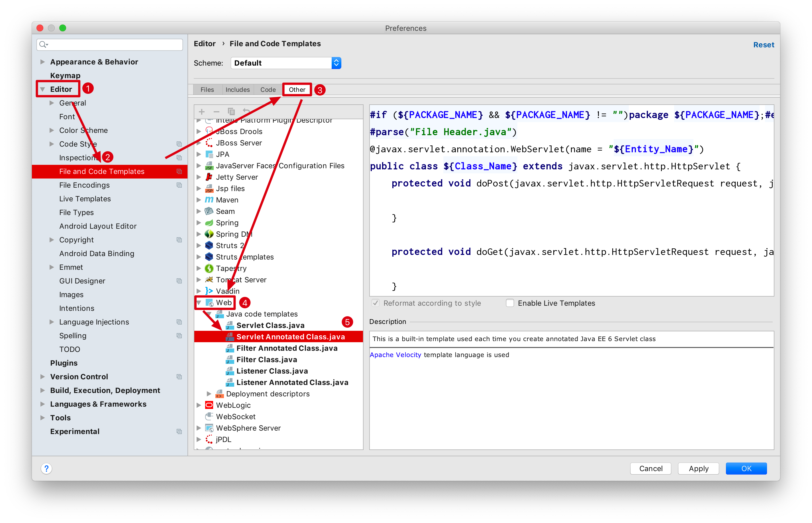The image size is (812, 523).
Task: Click the jPDL icon
Action: pyautogui.click(x=209, y=439)
